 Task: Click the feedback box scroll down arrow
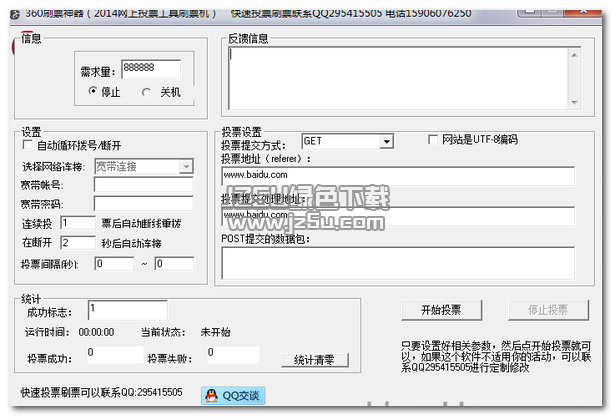click(574, 102)
